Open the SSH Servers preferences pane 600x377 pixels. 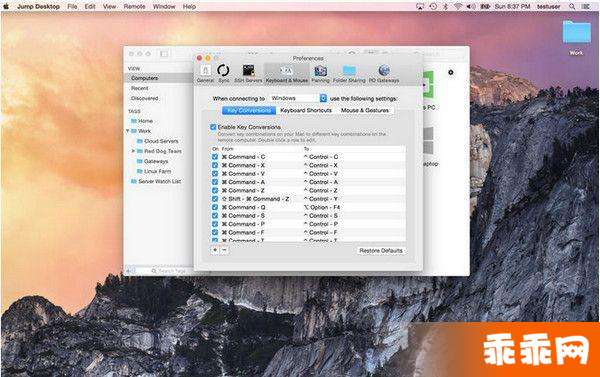pos(248,73)
